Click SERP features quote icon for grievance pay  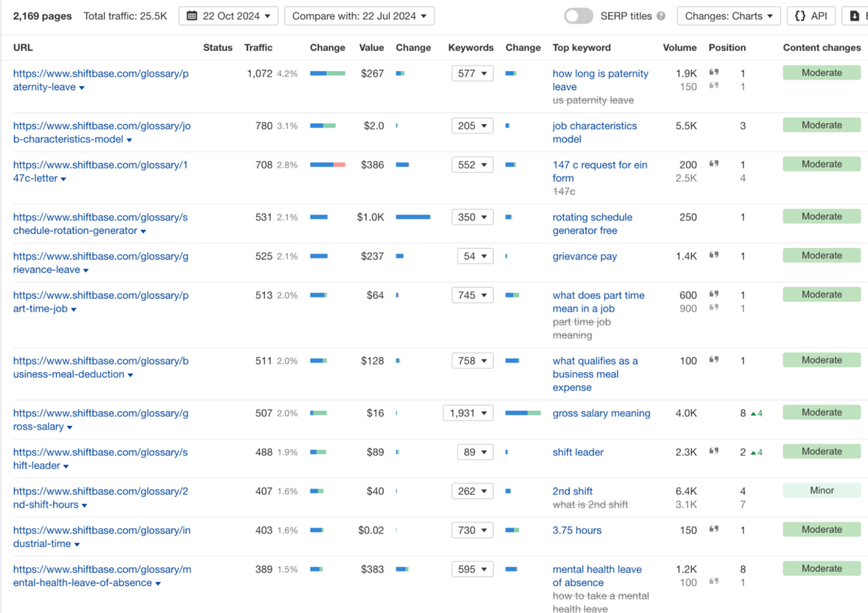pos(714,256)
